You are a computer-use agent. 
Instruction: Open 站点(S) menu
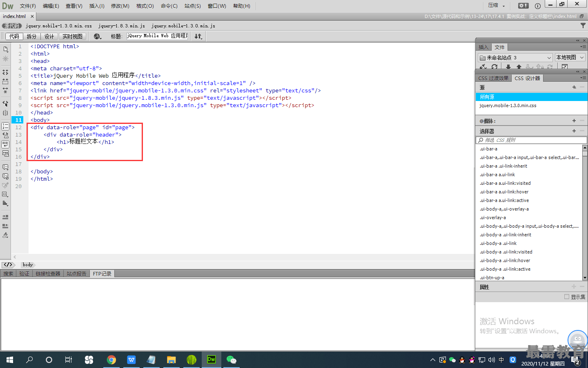192,6
